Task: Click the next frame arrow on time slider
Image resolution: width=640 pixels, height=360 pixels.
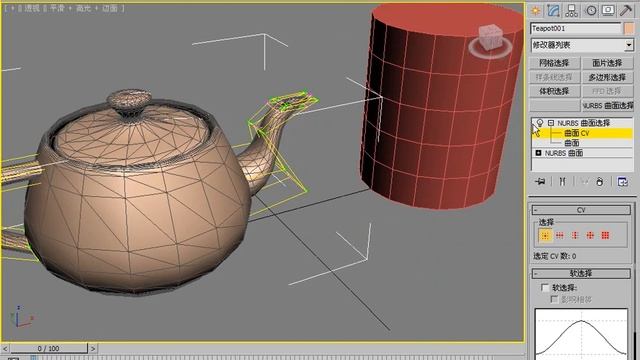Action: click(93, 349)
